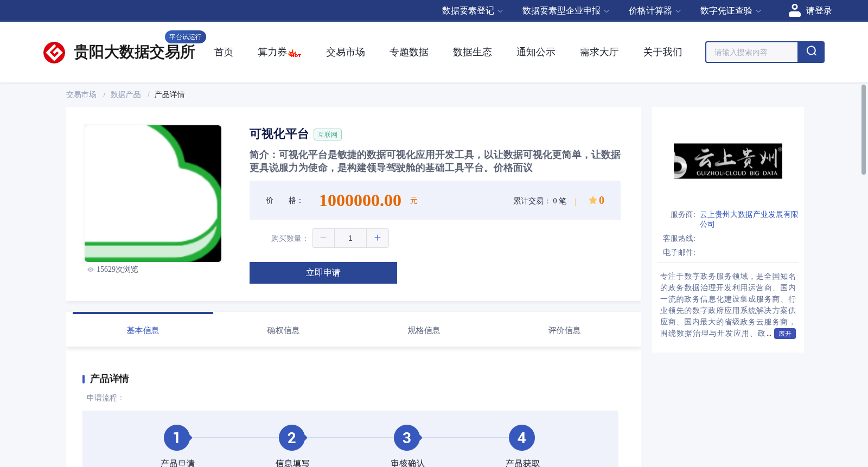This screenshot has width=868, height=467.
Task: Click the page vertical scrollbar
Action: click(x=864, y=129)
